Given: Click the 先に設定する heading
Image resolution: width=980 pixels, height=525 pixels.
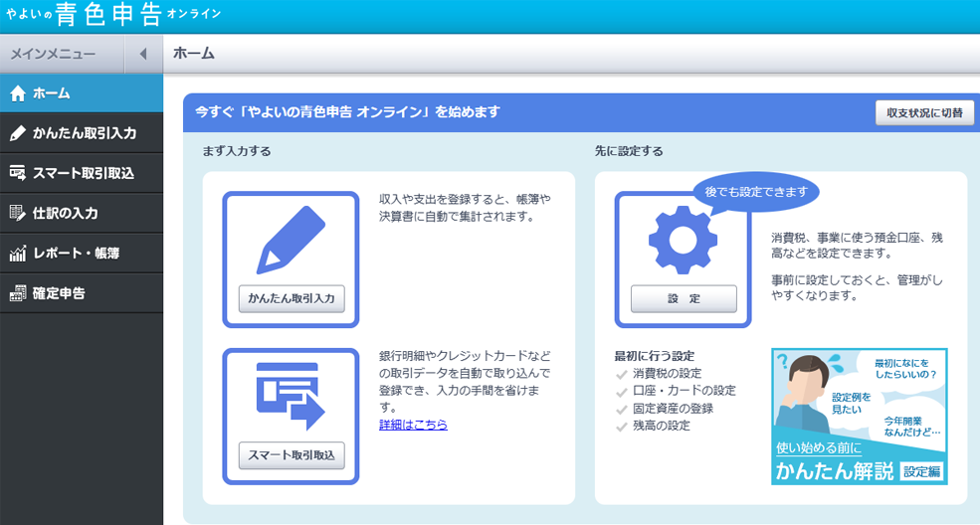Looking at the screenshot, I should coord(629,151).
